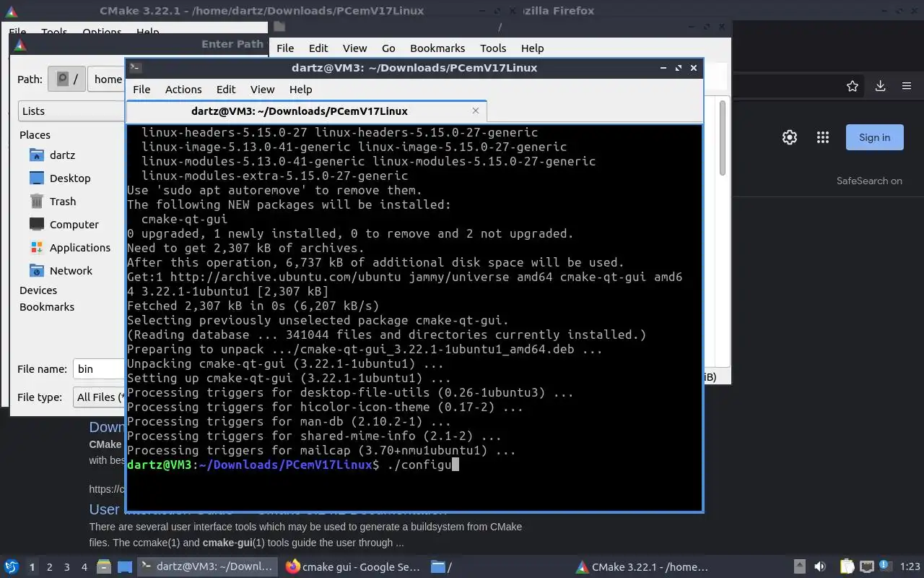
Task: Bookmark page with Firefox star icon
Action: pyautogui.click(x=853, y=86)
